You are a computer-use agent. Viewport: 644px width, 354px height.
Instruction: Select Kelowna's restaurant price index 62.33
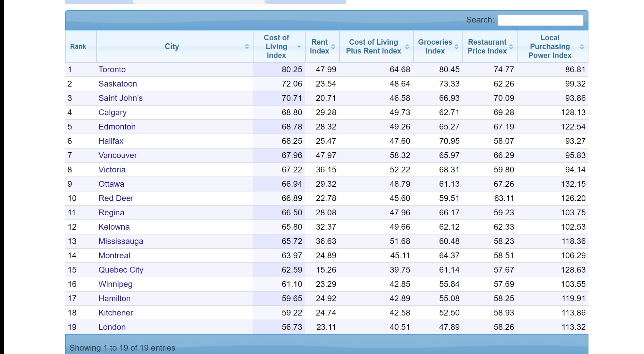[504, 227]
